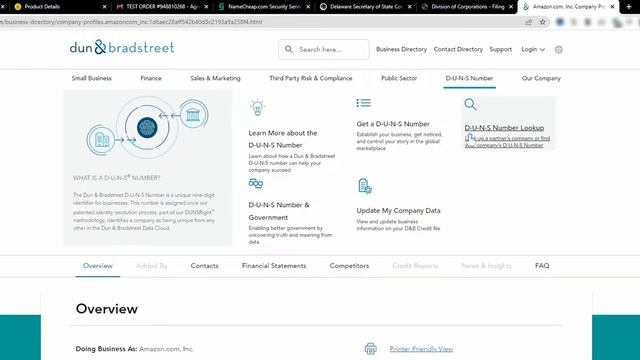Switch to the TEST ORDER Gmail browser tab
The width and height of the screenshot is (640, 360).
tap(162, 7)
